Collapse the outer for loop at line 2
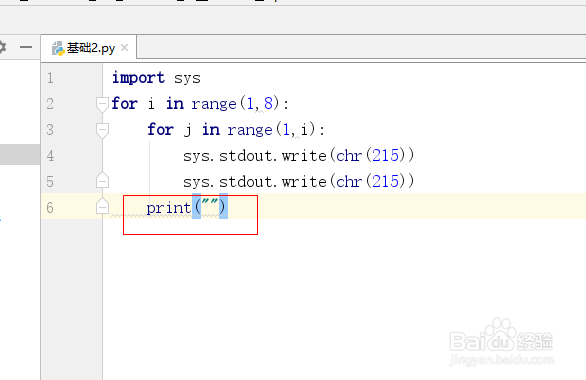This screenshot has height=380, width=586. (102, 104)
